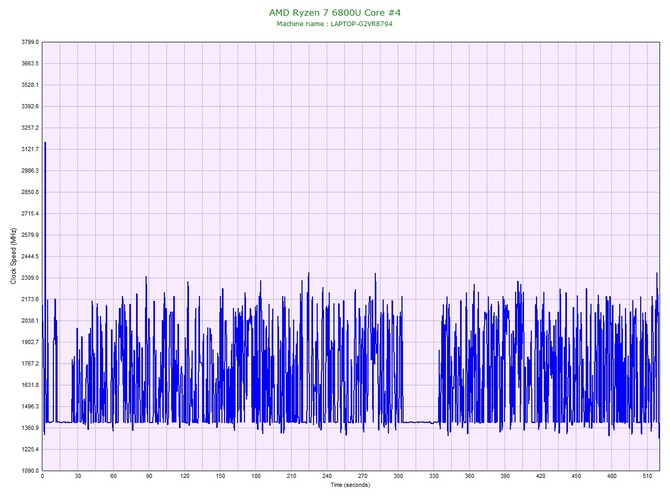670x502 pixels.
Task: Select the 2986.3 y-axis value
Action: coord(30,170)
